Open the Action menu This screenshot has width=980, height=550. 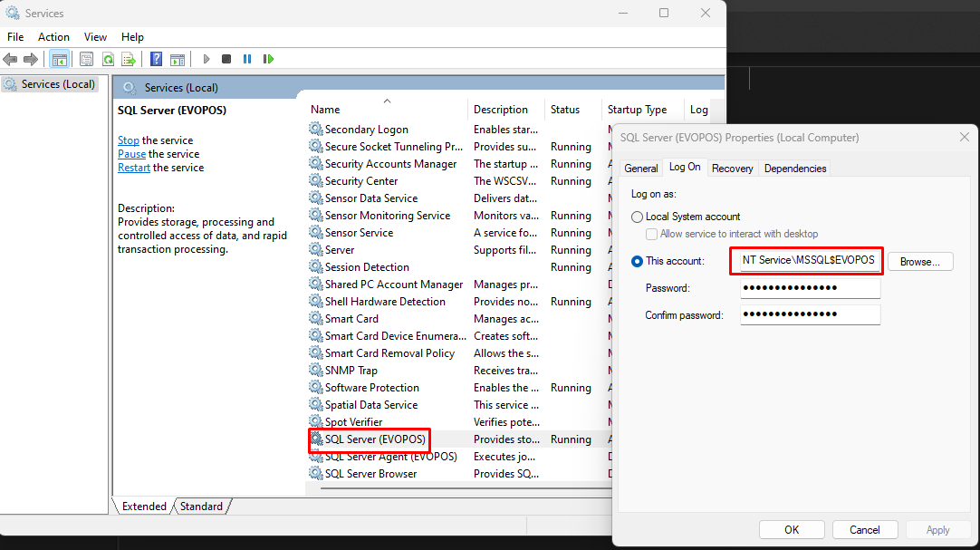click(x=53, y=37)
